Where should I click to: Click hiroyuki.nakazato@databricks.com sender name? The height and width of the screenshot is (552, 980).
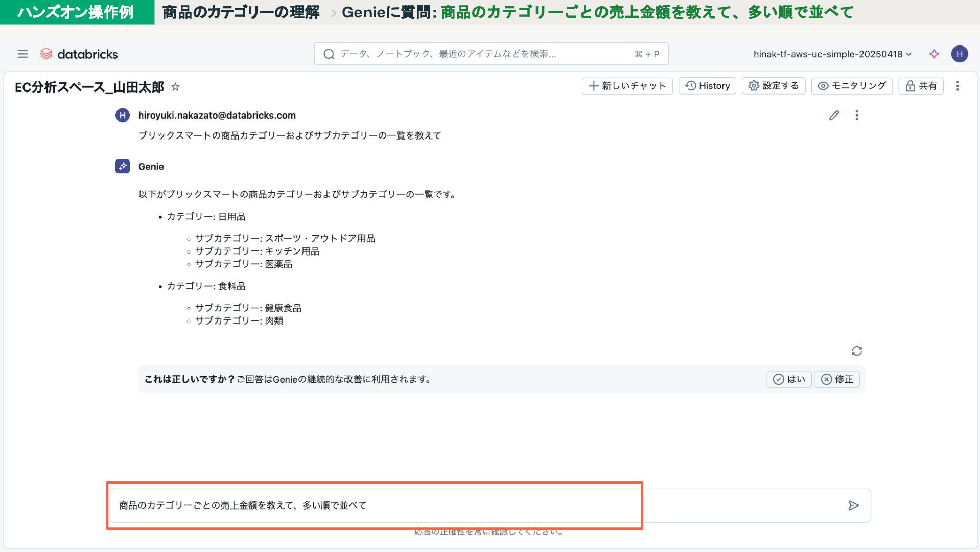pyautogui.click(x=217, y=116)
